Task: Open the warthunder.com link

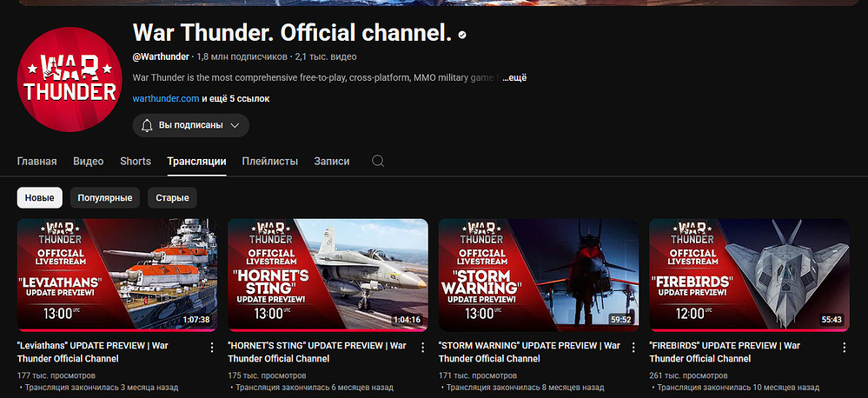Action: click(166, 99)
